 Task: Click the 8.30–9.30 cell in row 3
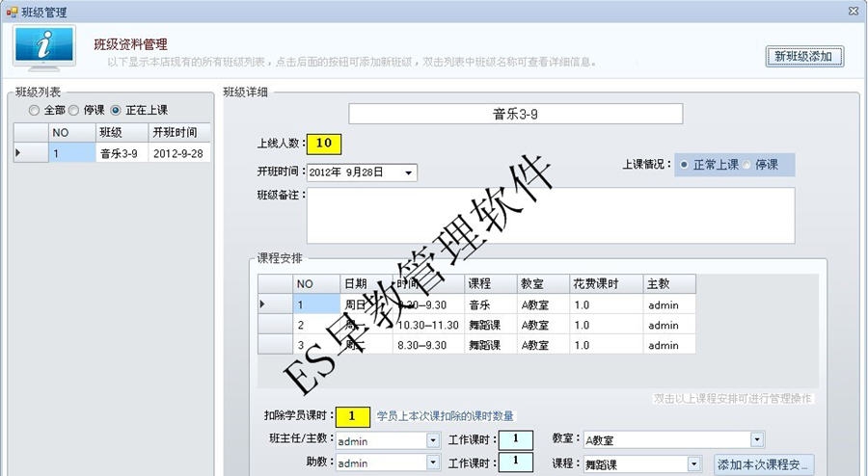tap(428, 345)
